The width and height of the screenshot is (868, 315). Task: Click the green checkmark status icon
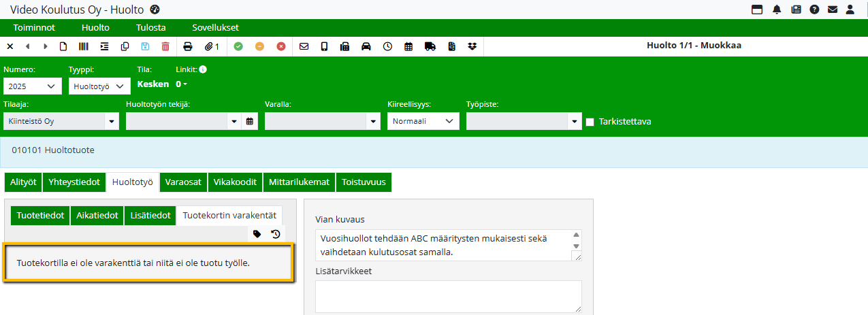click(238, 46)
